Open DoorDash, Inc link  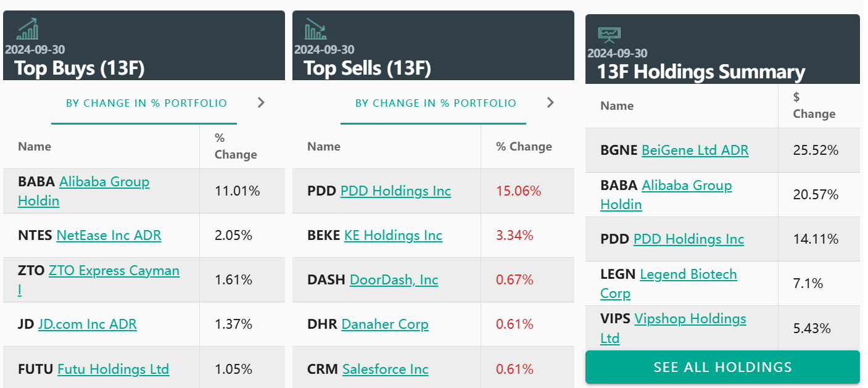click(x=394, y=280)
